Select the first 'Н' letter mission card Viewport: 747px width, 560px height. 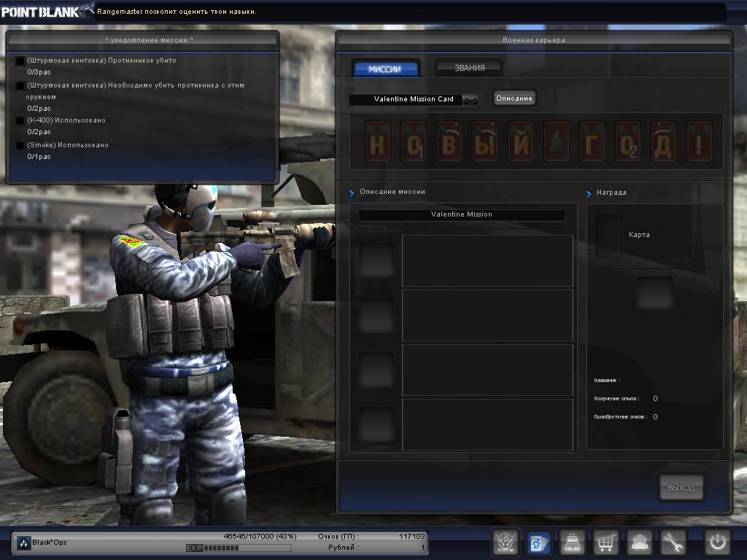tap(377, 141)
